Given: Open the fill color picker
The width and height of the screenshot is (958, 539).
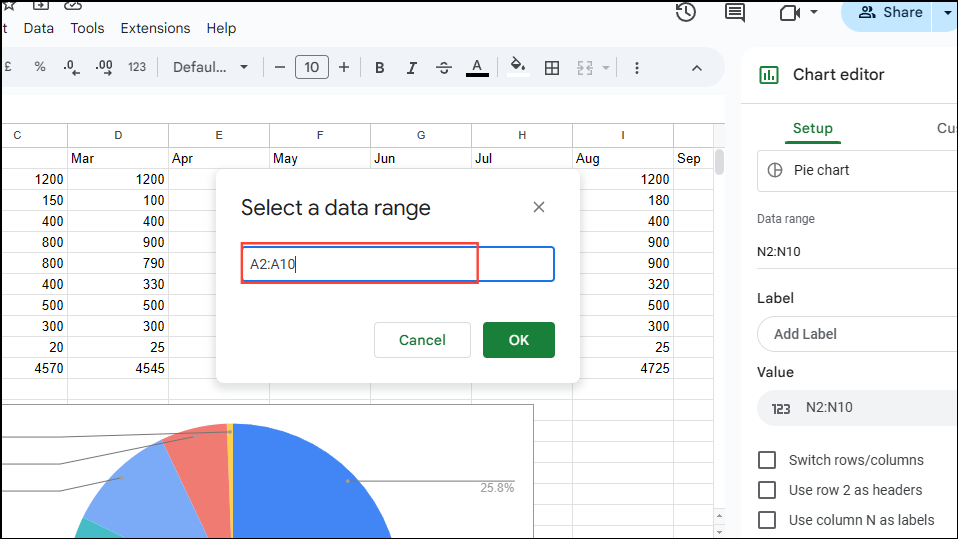Looking at the screenshot, I should click(518, 67).
